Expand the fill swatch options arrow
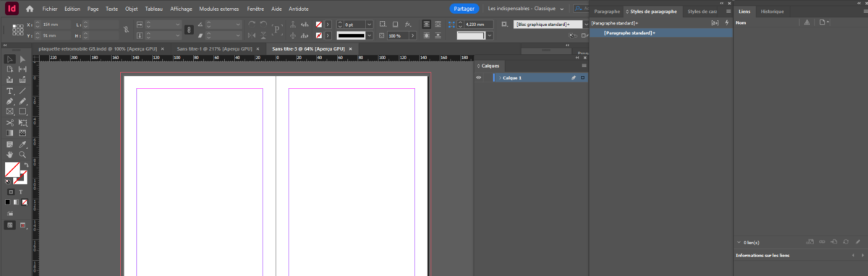The image size is (868, 276). click(328, 25)
